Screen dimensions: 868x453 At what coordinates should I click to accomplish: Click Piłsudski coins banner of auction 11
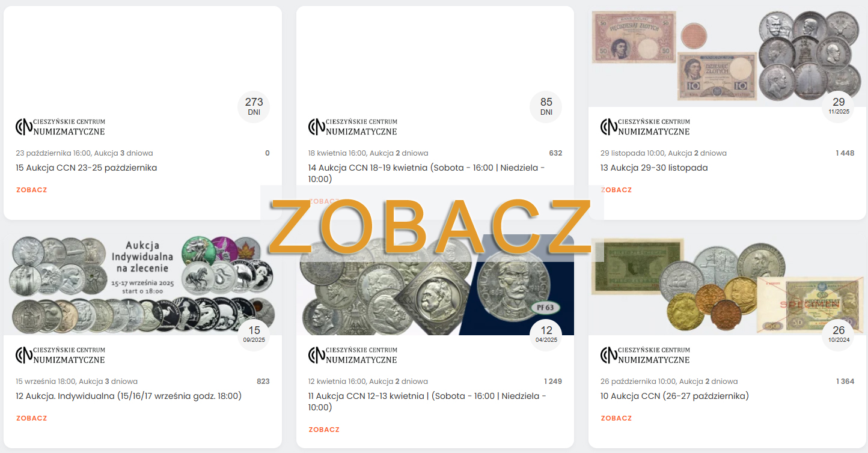pos(435,285)
